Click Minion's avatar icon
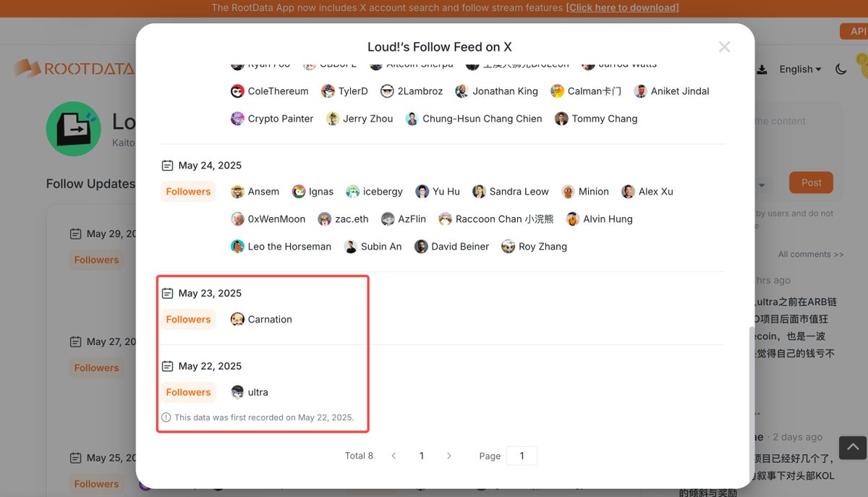 click(x=568, y=192)
